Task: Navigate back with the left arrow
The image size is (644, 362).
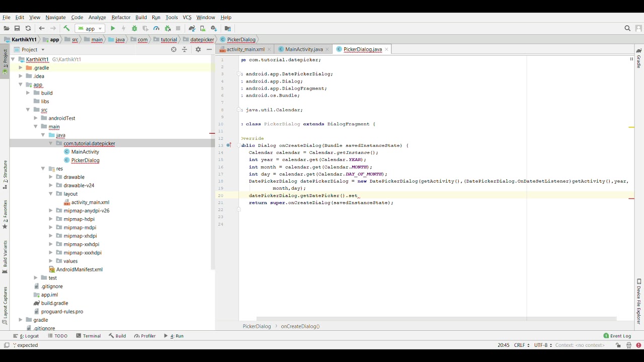Action: click(42, 29)
